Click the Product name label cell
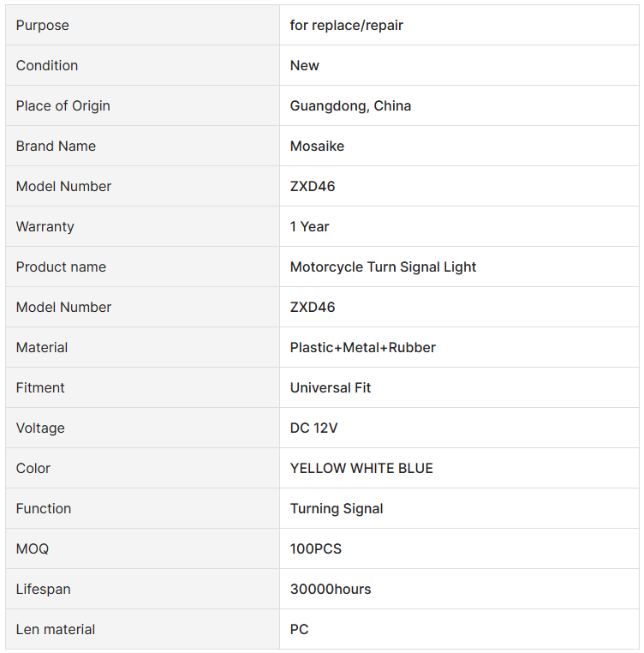Screen dimensions: 644x653 click(x=142, y=267)
